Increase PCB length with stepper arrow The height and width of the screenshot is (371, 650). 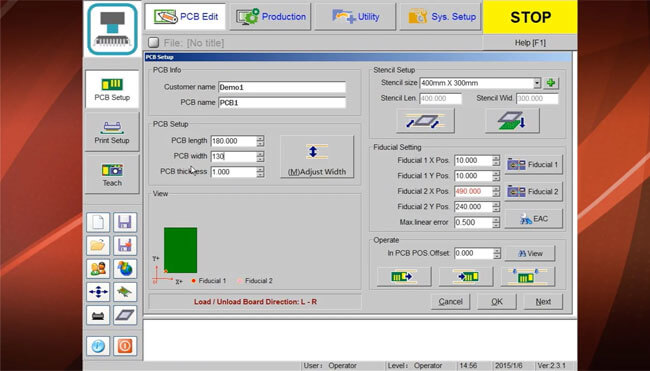click(x=260, y=138)
